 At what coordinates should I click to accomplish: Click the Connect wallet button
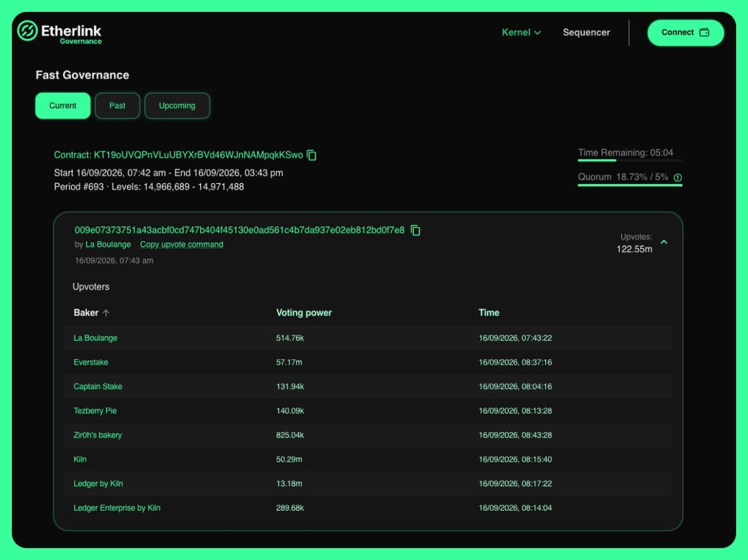tap(686, 32)
